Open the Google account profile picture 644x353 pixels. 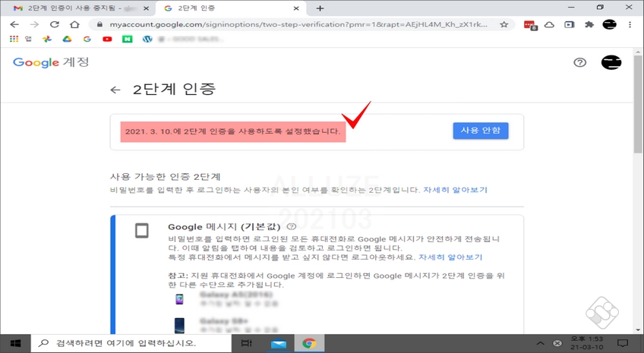[x=611, y=62]
